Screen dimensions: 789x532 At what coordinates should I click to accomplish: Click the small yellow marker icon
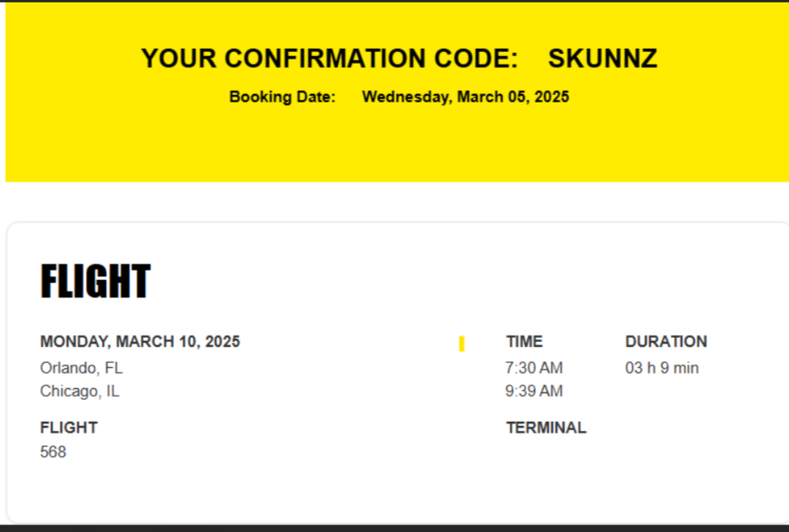(462, 344)
